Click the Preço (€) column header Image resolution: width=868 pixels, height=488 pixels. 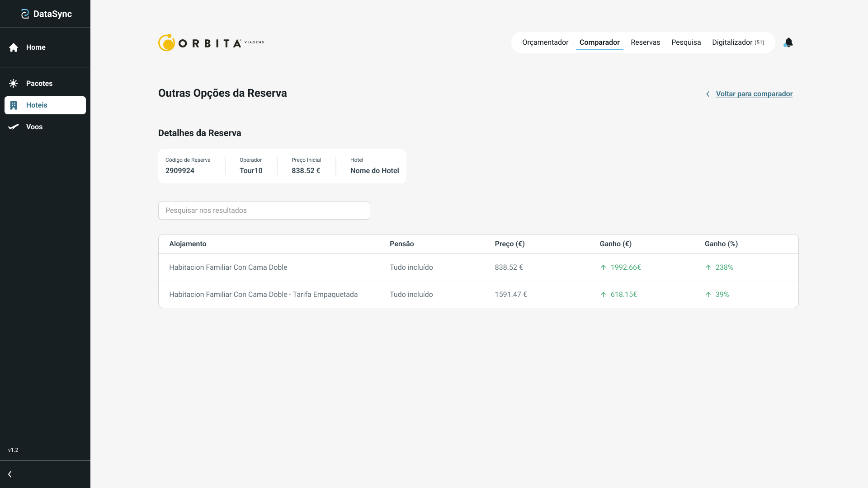click(509, 244)
